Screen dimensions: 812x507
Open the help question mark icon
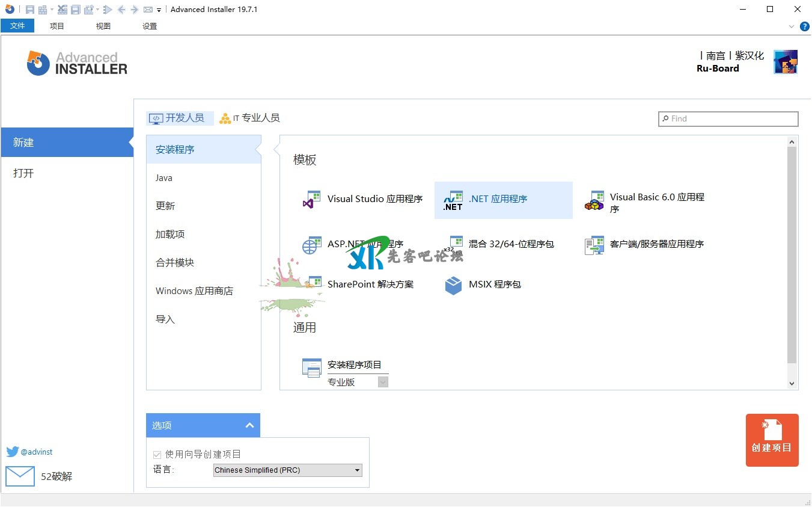[x=805, y=26]
